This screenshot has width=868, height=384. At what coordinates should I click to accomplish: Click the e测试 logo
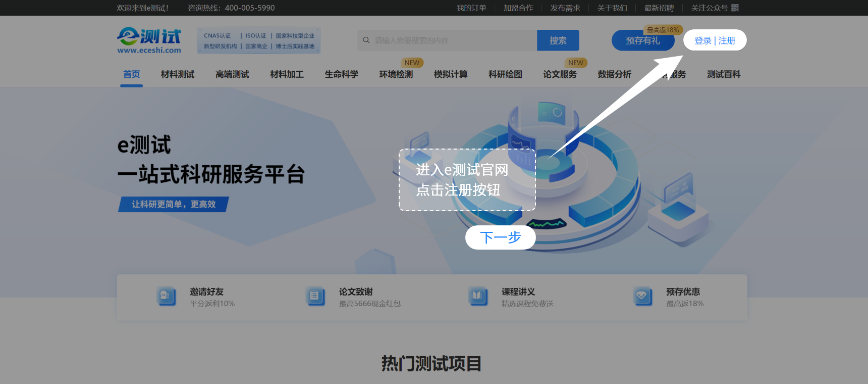(149, 40)
